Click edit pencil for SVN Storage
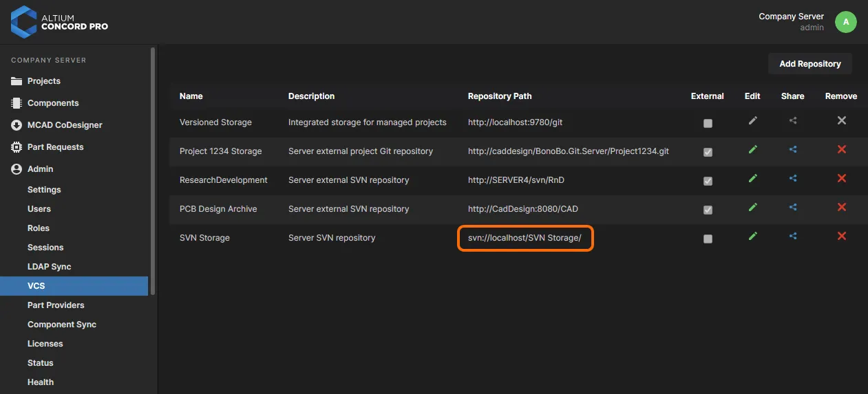Screen dimensions: 868x394 coord(752,236)
